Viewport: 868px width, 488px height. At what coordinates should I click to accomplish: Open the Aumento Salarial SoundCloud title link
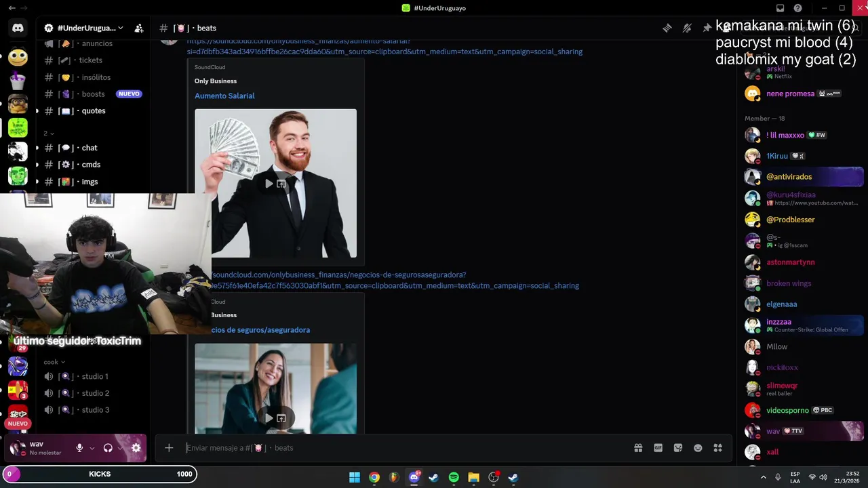coord(224,96)
